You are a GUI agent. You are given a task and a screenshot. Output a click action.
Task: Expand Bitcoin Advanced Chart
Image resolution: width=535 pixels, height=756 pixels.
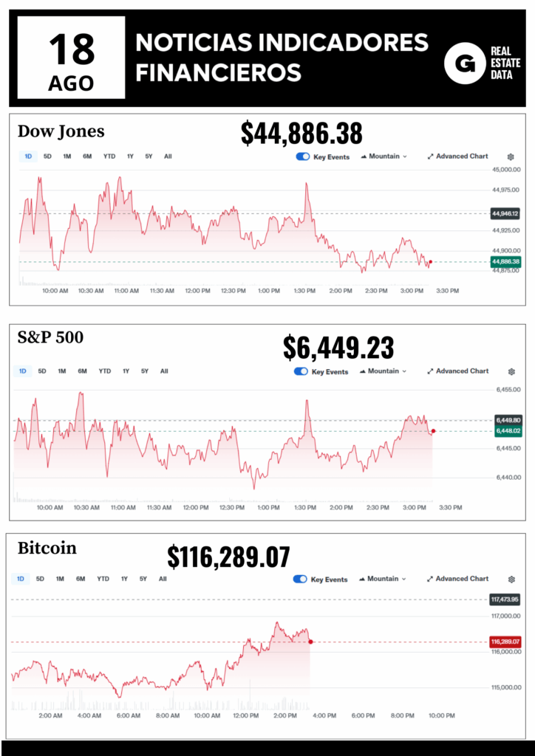point(457,579)
